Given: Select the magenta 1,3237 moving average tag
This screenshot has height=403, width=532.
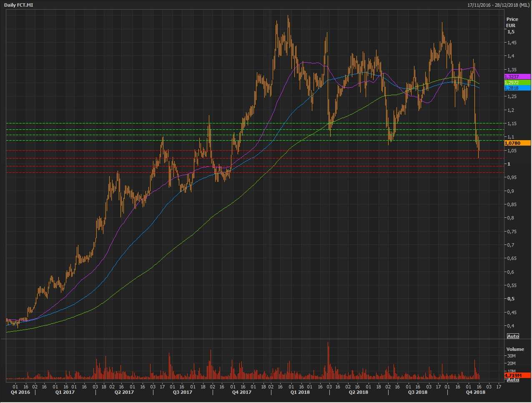Looking at the screenshot, I should pos(517,77).
